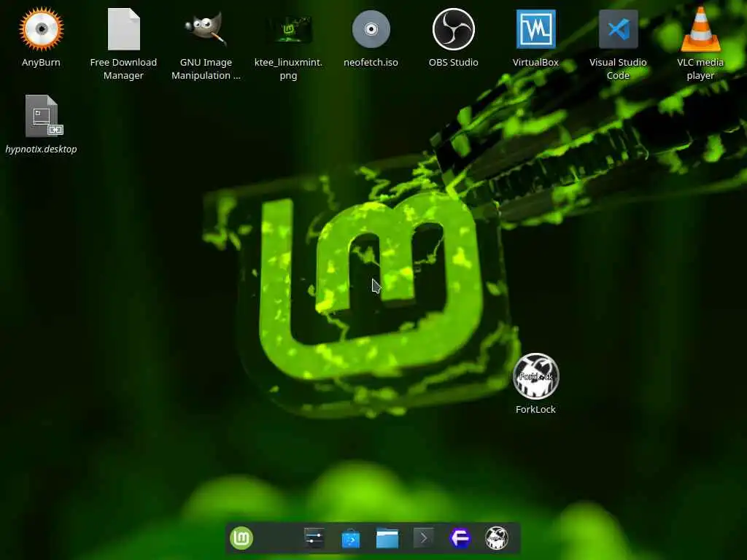Image resolution: width=747 pixels, height=560 pixels.
Task: Click the OBS Studio desktop icon
Action: (454, 29)
